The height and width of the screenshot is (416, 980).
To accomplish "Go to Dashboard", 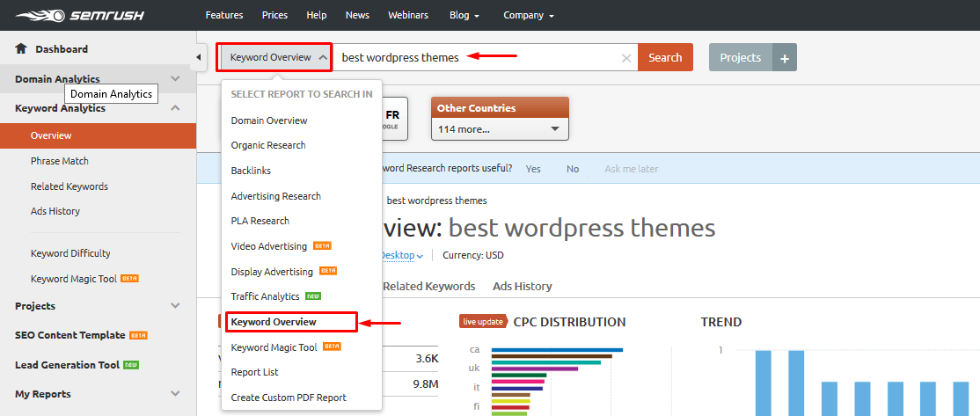I will pos(62,48).
